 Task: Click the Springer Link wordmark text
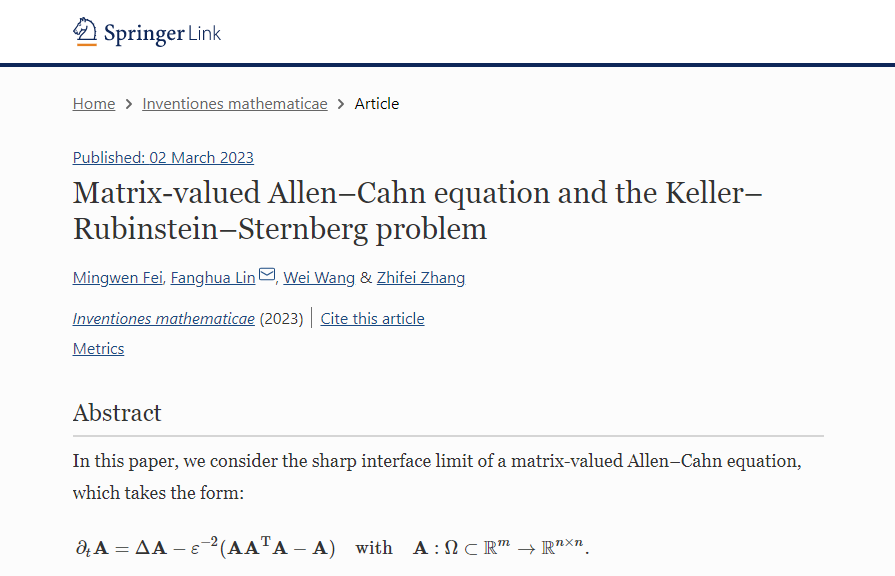(x=162, y=33)
